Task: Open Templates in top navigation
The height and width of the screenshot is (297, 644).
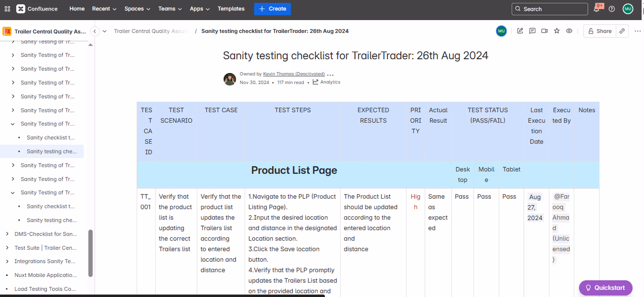Action: pos(231,9)
